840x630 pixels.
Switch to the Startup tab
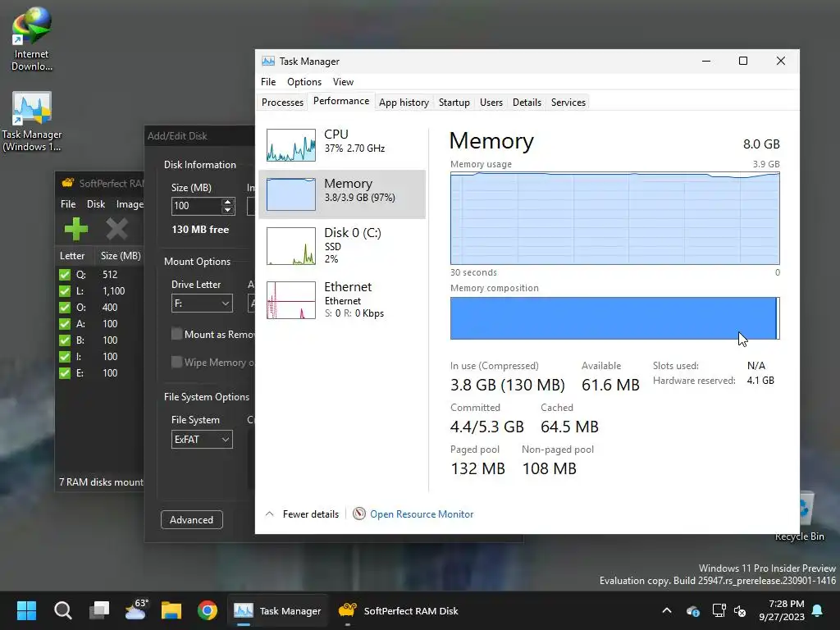coord(454,103)
